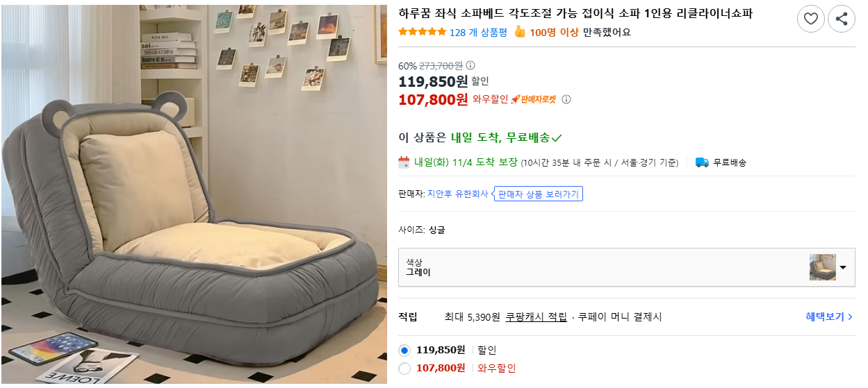868x388 pixels.
Task: Open the 128 개 상품평 reviews link
Action: click(478, 32)
